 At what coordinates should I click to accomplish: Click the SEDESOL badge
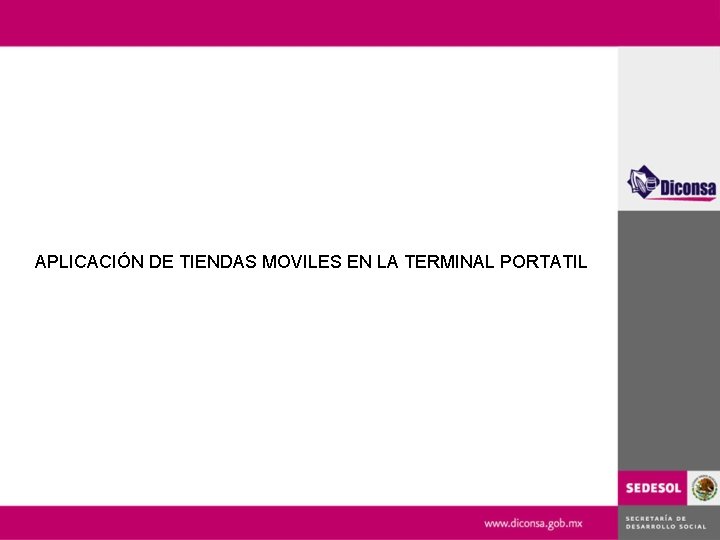click(652, 488)
